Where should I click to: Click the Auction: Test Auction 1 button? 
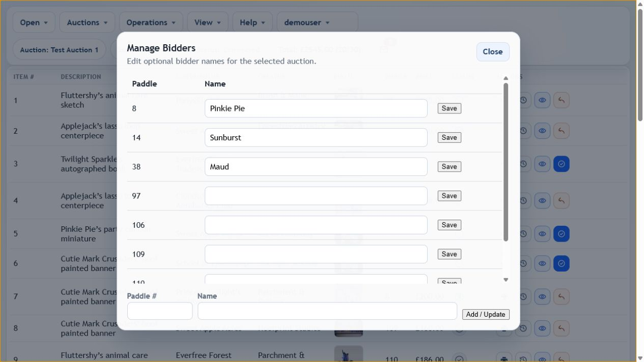[x=59, y=50]
